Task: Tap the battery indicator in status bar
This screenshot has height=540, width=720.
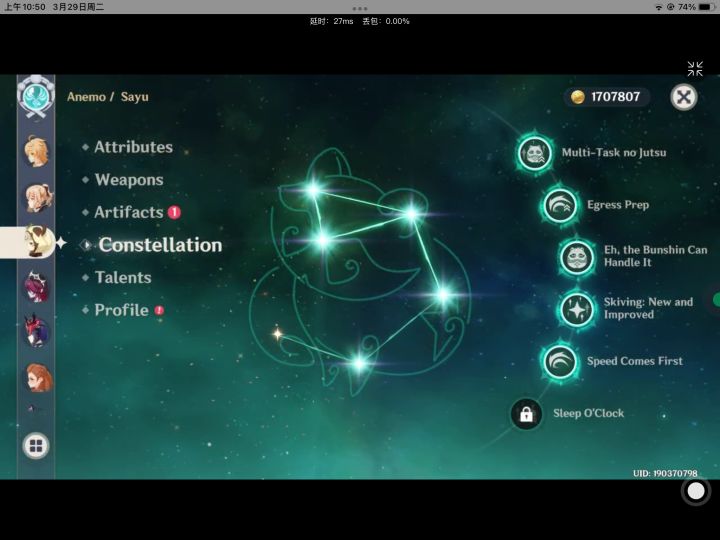Action: pyautogui.click(x=707, y=7)
